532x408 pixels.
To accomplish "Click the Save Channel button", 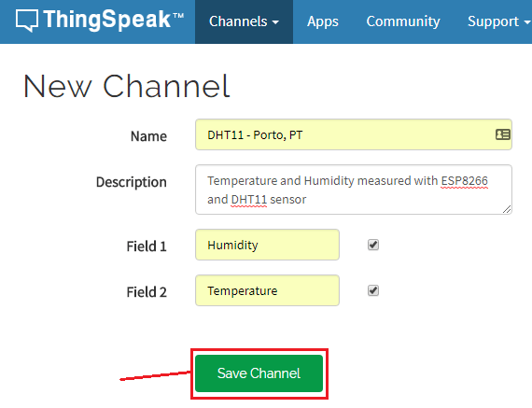I will [259, 373].
